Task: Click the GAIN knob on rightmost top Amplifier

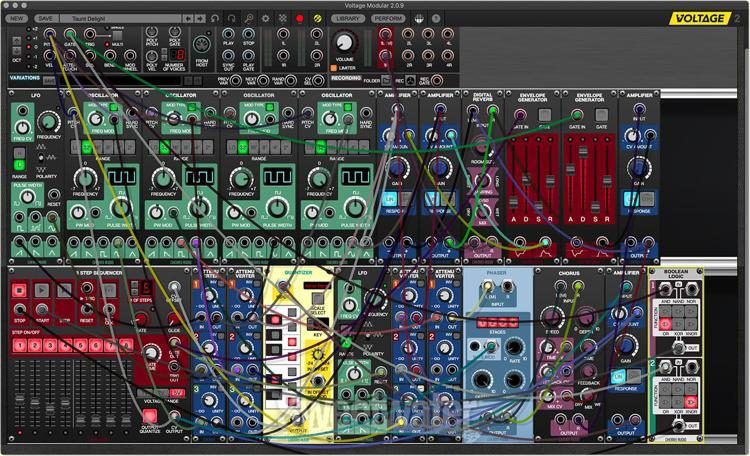Action: (x=638, y=168)
